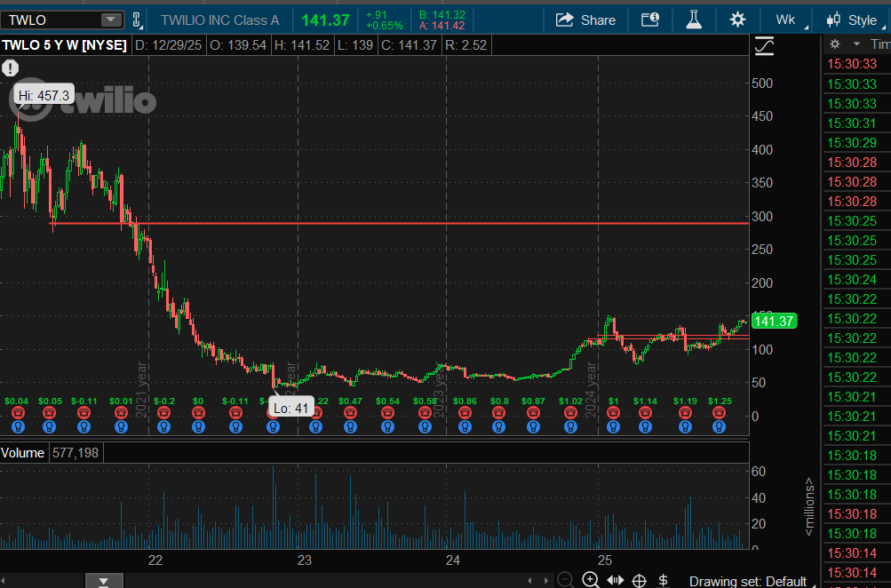Click the Hi: 457.3 price bubble
Image resolution: width=891 pixels, height=588 pixels.
coord(44,95)
